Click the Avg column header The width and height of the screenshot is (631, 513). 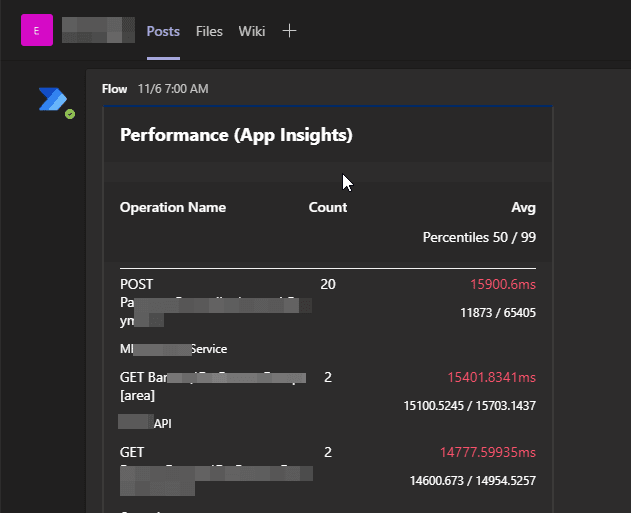[523, 208]
